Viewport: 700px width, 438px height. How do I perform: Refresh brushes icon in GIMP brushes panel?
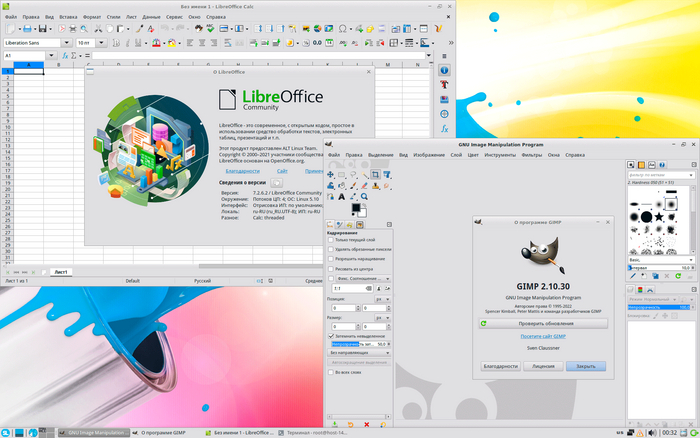[x=678, y=276]
